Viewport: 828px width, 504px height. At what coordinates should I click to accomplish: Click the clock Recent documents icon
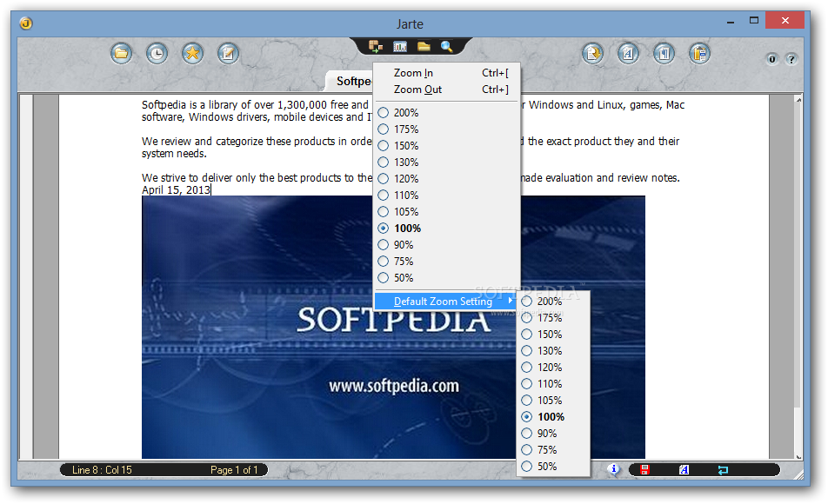click(157, 53)
